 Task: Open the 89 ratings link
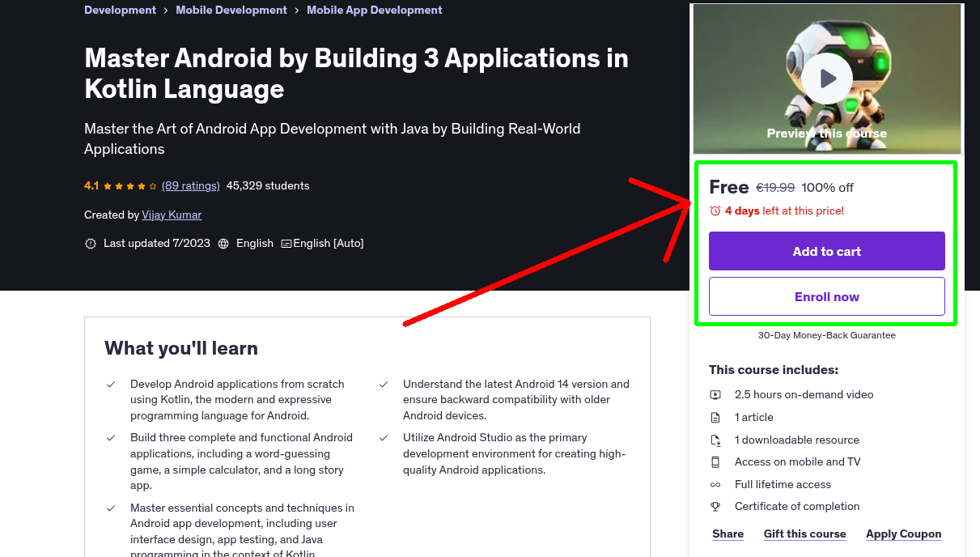click(191, 185)
